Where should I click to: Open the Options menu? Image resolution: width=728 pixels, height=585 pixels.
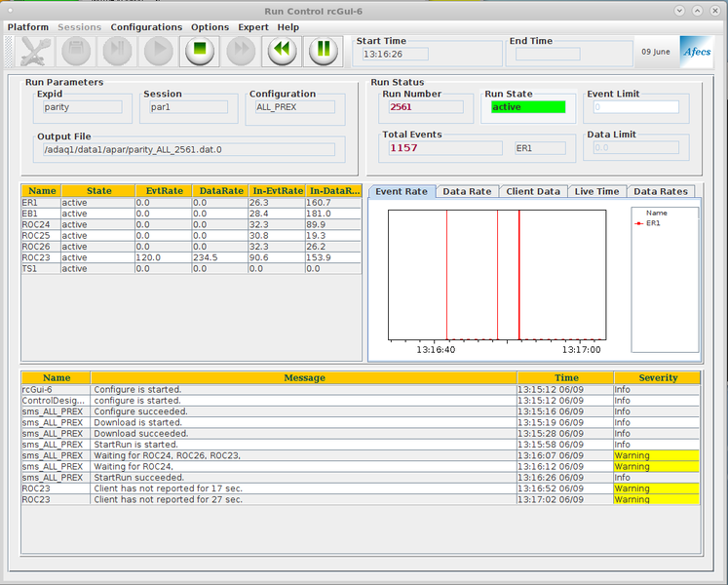[x=210, y=27]
